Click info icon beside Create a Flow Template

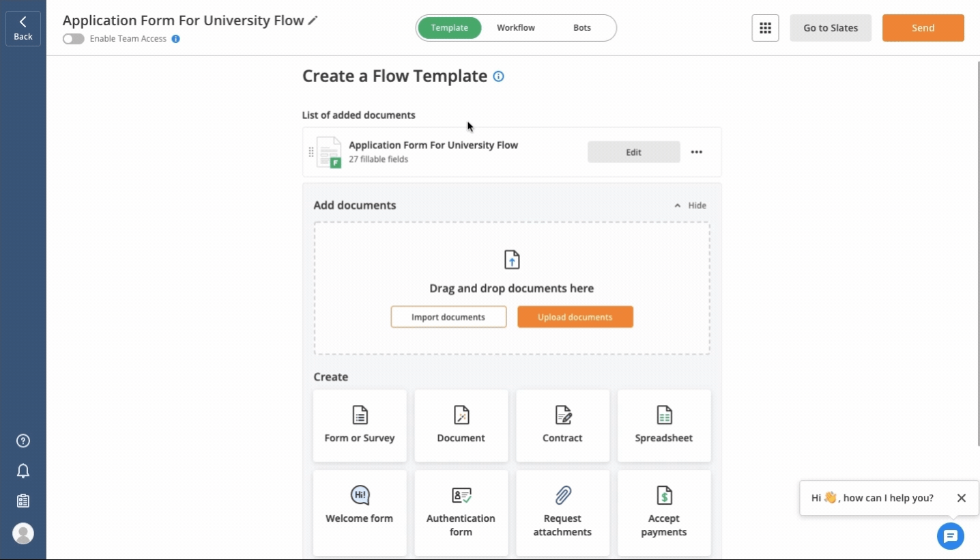498,76
